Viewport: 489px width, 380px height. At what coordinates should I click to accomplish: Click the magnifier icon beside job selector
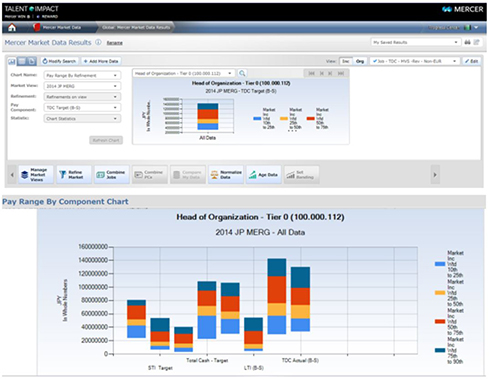point(242,73)
